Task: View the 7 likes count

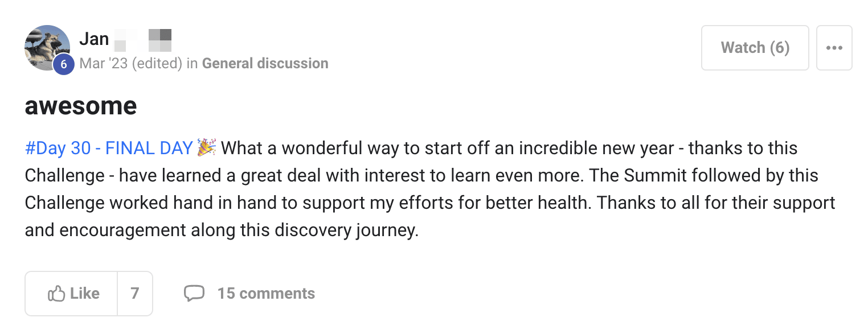Action: coord(135,294)
